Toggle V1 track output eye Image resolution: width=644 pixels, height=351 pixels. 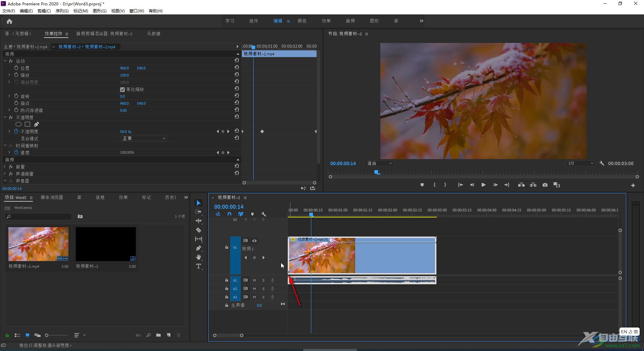[x=255, y=241]
